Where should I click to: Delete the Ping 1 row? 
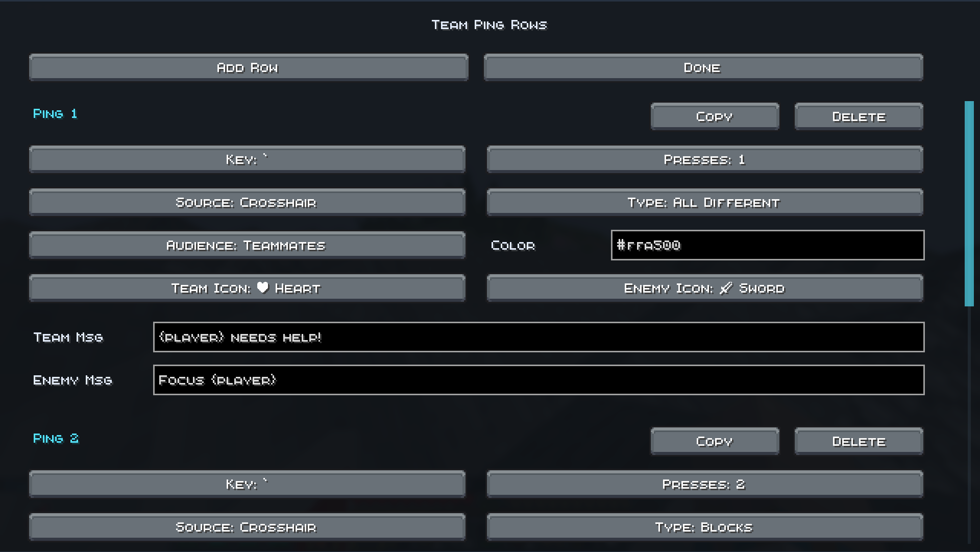[x=859, y=116]
